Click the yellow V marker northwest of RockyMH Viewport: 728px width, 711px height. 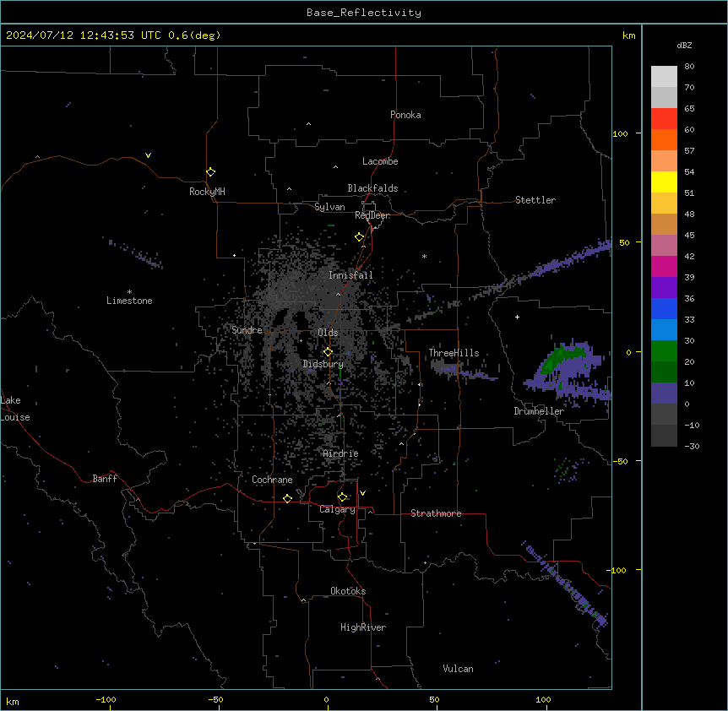148,155
